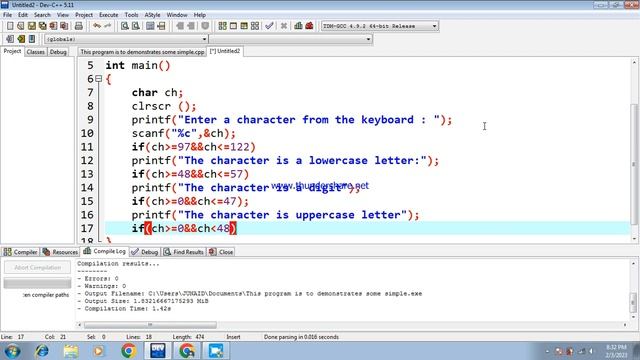Click the Debug checkmark toolbar icon

269,26
